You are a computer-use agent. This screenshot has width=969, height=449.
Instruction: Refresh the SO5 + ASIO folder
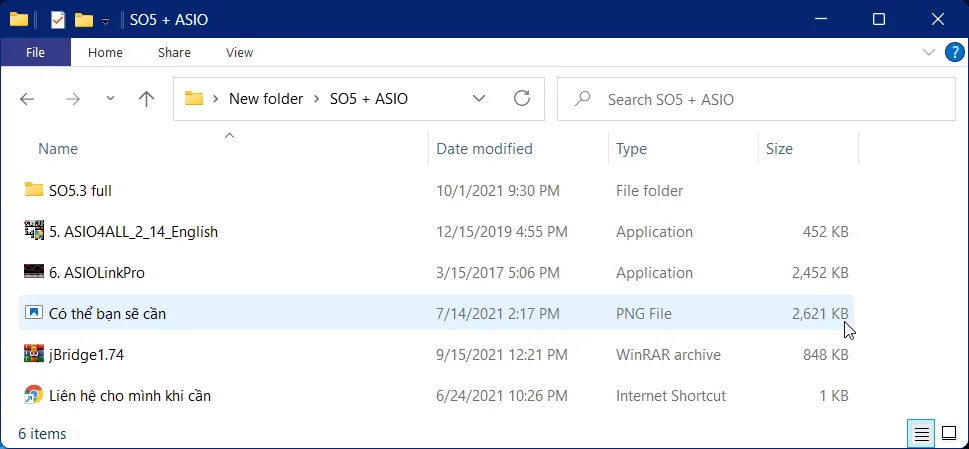[522, 98]
